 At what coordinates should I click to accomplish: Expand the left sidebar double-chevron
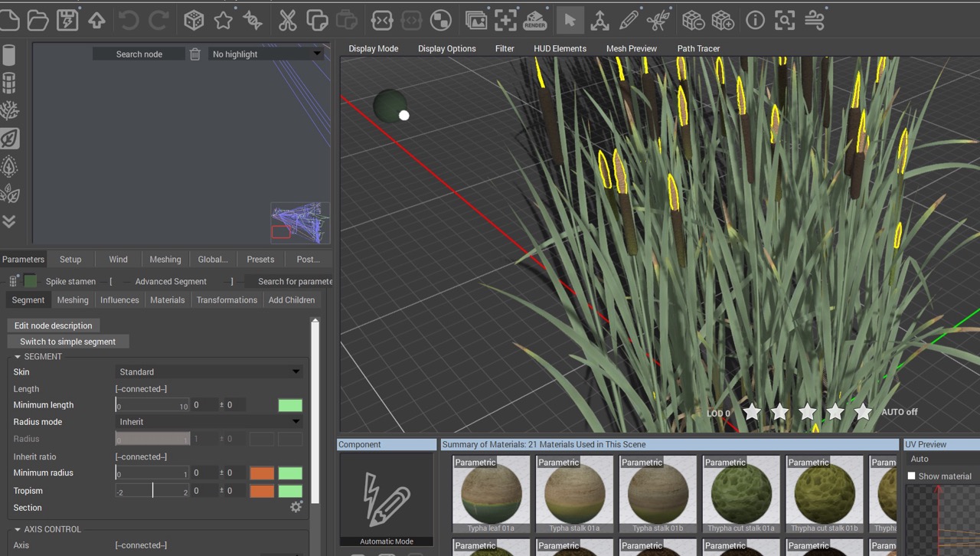point(10,221)
